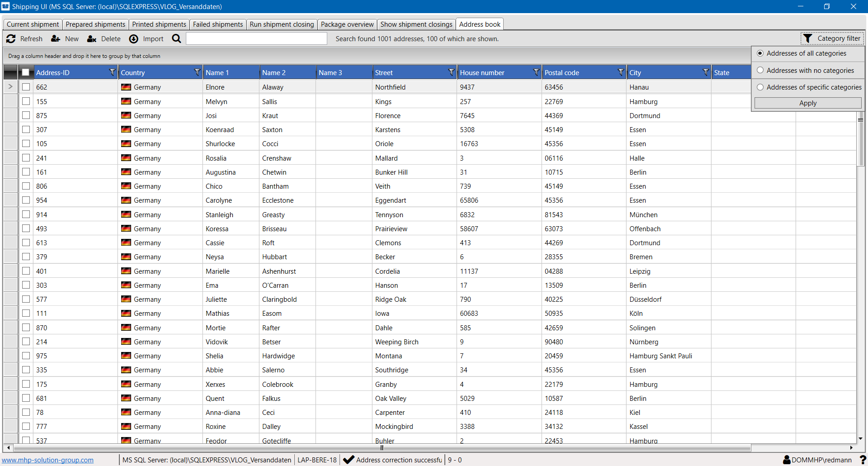Expand the row indicator arrow for address 662
The height and width of the screenshot is (466, 868).
(10, 87)
